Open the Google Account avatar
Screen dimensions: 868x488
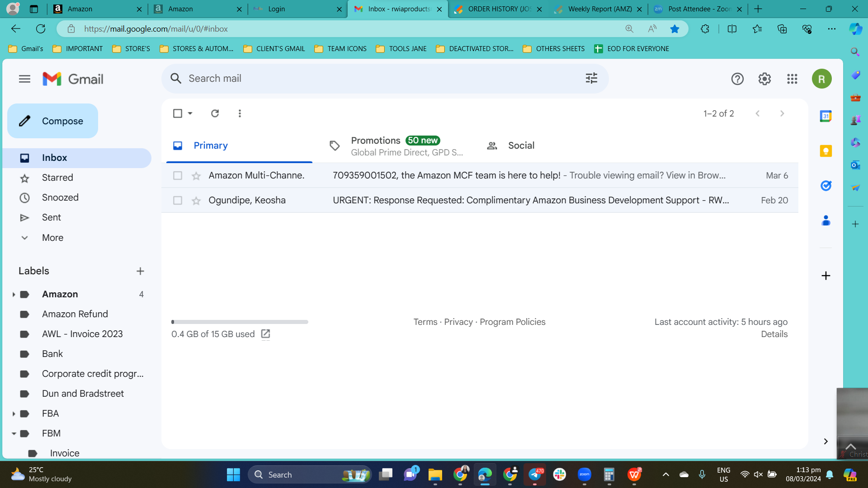(x=822, y=79)
